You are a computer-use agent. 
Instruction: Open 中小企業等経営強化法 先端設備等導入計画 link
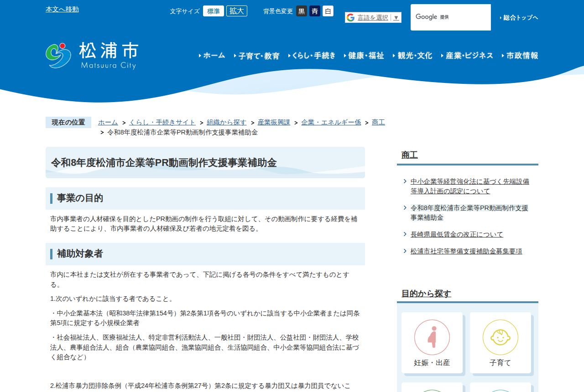click(x=470, y=186)
